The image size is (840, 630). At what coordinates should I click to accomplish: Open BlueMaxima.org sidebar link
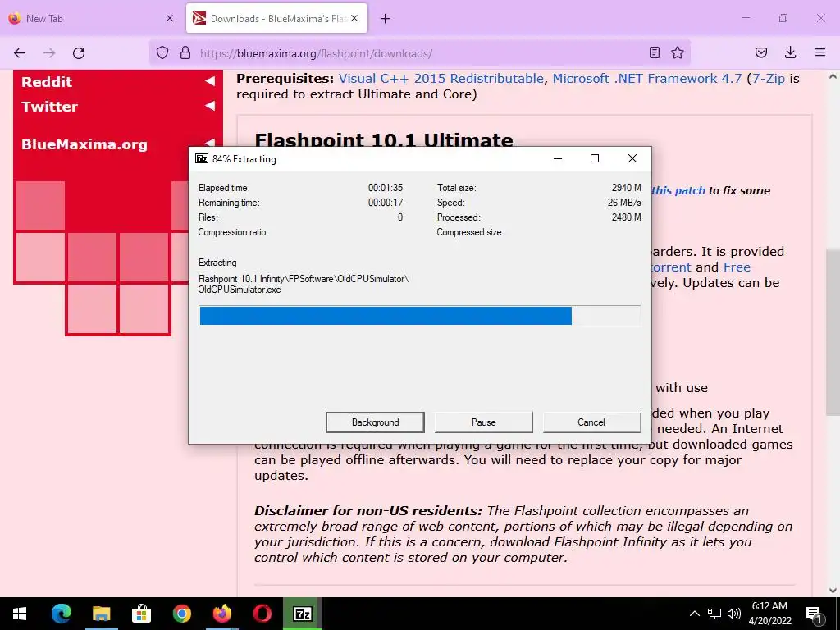84,144
